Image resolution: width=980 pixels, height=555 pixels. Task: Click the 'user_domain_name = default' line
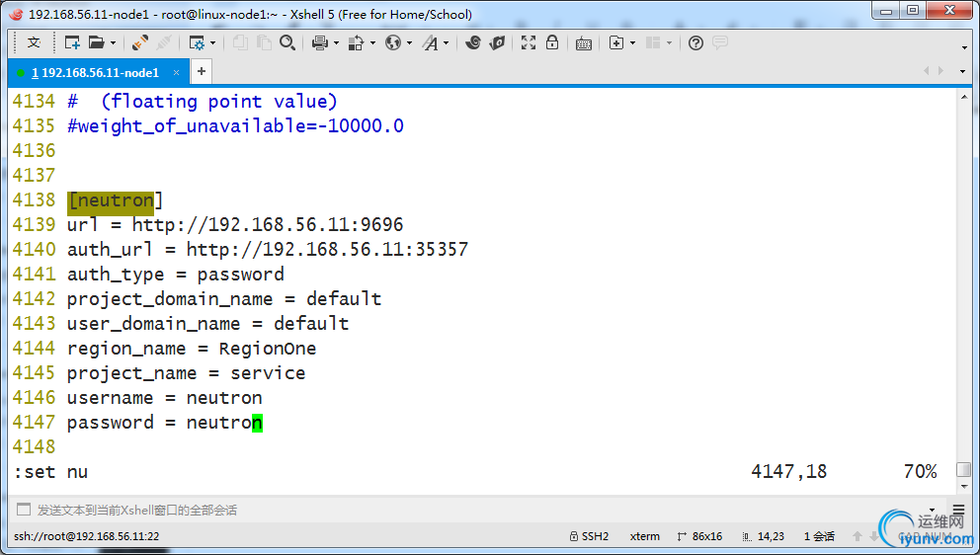point(208,324)
